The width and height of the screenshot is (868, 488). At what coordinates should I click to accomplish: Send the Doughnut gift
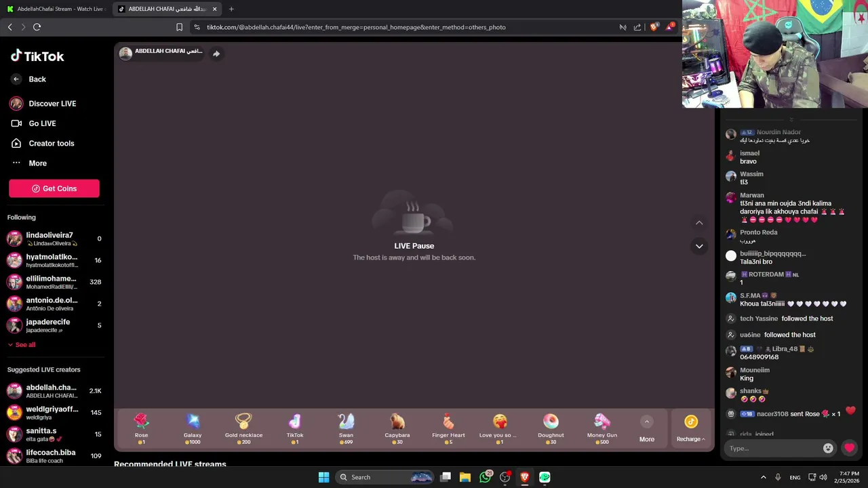(551, 429)
